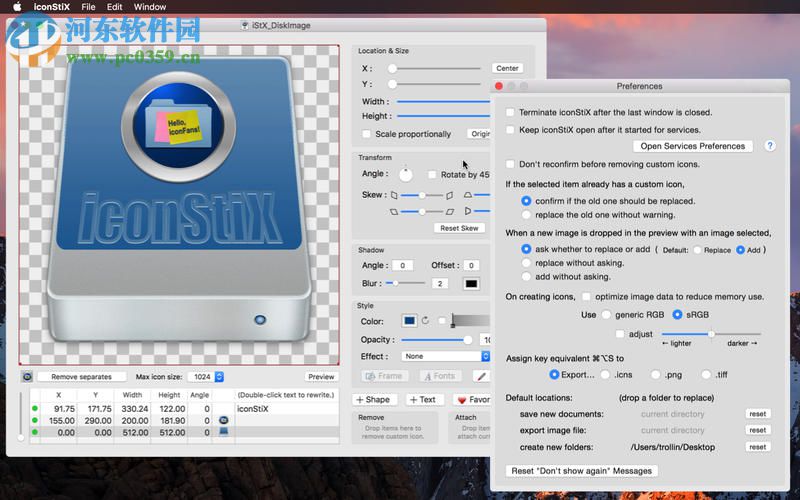Open the File menu
The height and width of the screenshot is (500, 800).
[89, 7]
